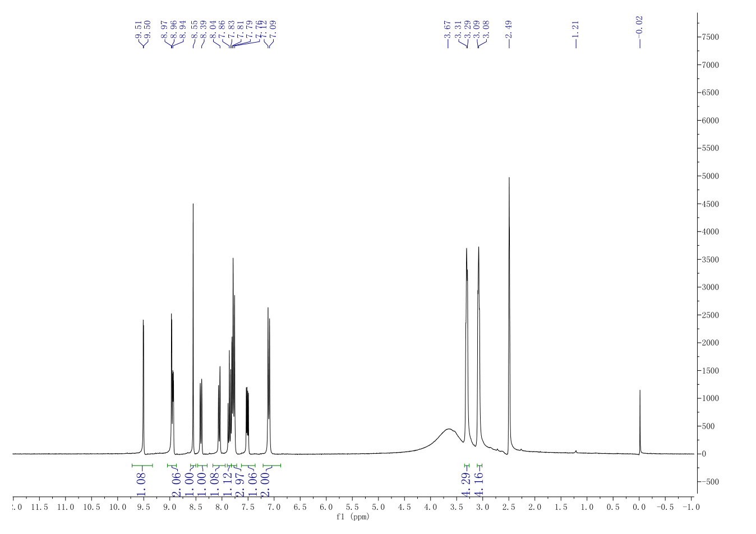This screenshot has width=756, height=534.
Task: Click the 6000 intensity axis tick
Action: click(711, 121)
